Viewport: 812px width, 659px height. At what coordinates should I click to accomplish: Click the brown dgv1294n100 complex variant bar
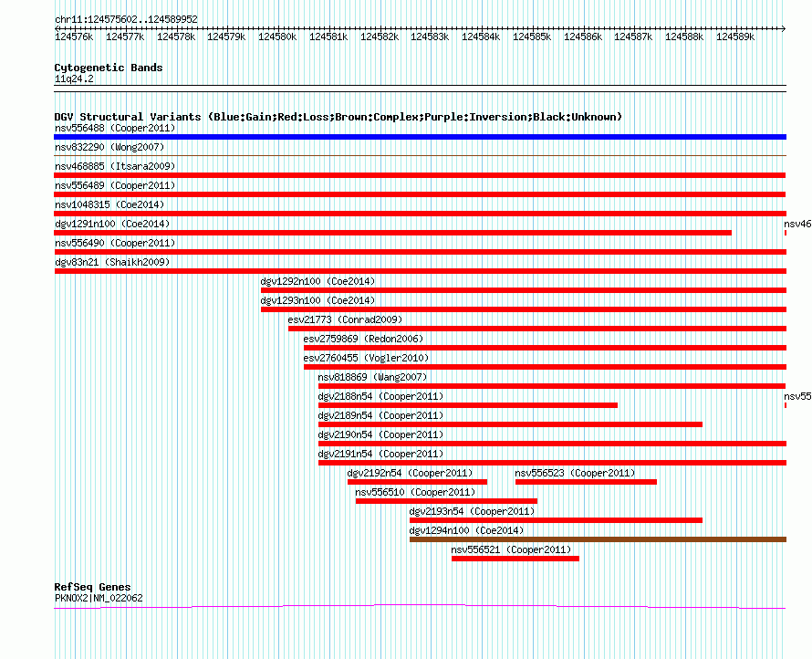tap(599, 539)
